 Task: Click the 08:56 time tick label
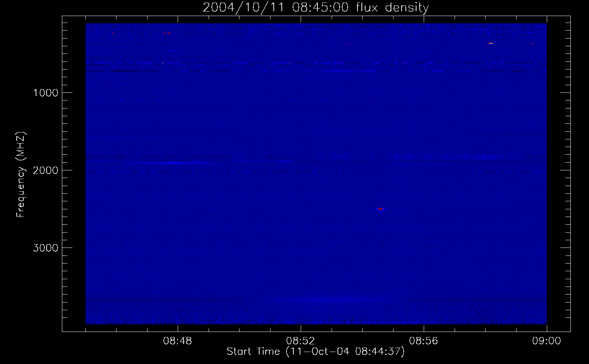[x=424, y=341]
